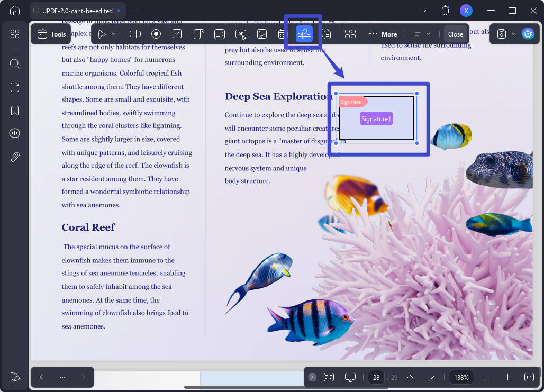Click the page number field showing 28
Viewport: 544px width, 392px height.
coord(376,377)
